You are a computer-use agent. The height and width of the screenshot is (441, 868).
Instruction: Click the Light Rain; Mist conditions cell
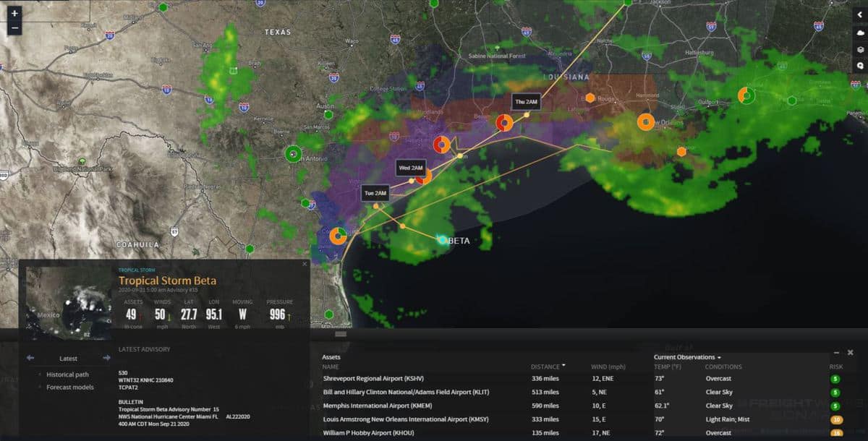728,419
